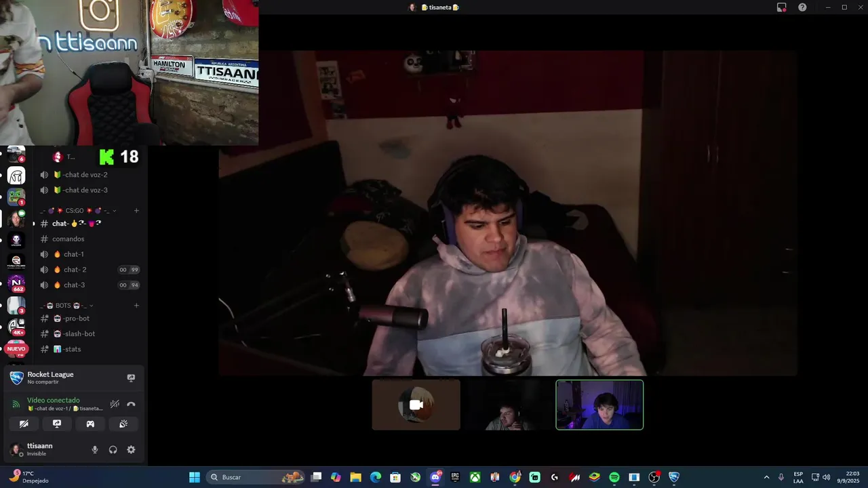Open the panda avatar server icon
Image resolution: width=868 pixels, height=488 pixels.
(x=16, y=240)
